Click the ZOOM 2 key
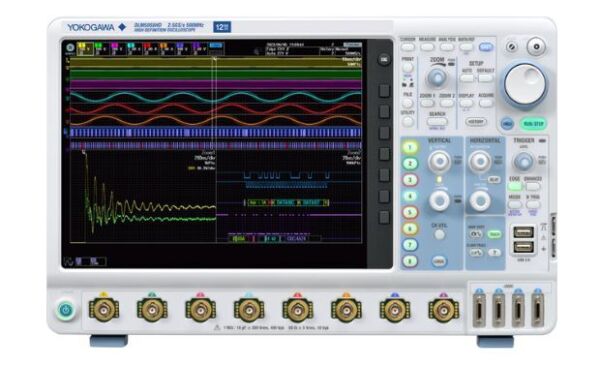600x367 pixels. pos(447,103)
